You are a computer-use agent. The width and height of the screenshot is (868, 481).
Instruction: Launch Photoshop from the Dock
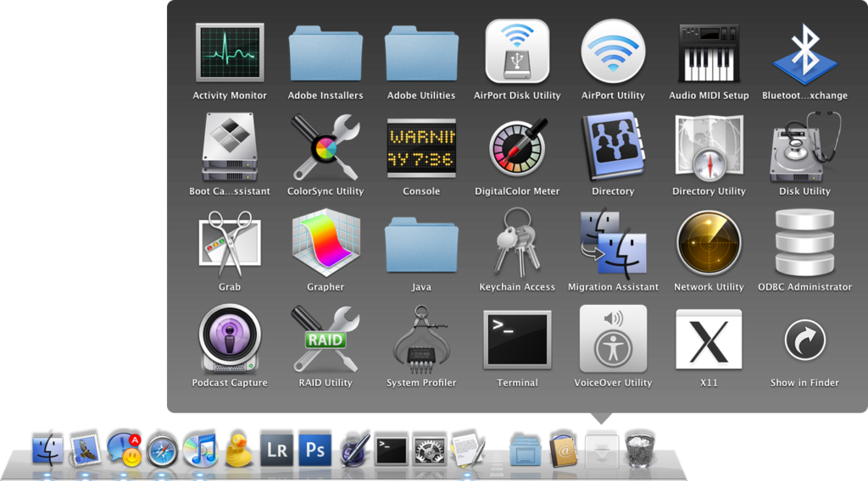point(315,450)
